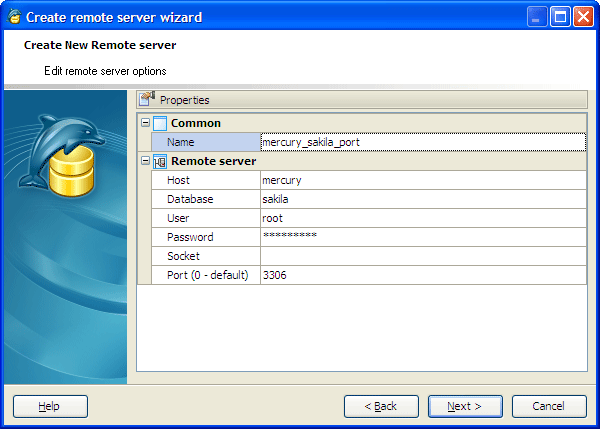The image size is (600, 429).
Task: Select the Socket property label
Action: (206, 256)
